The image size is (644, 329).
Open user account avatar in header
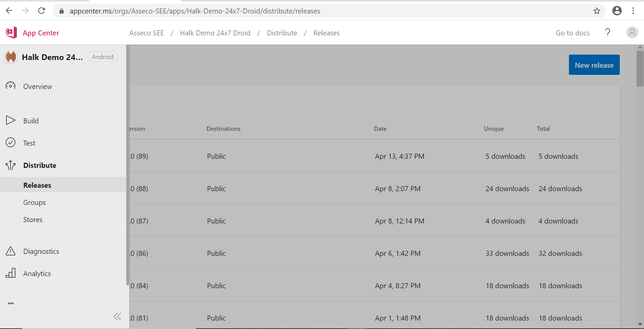tap(632, 33)
